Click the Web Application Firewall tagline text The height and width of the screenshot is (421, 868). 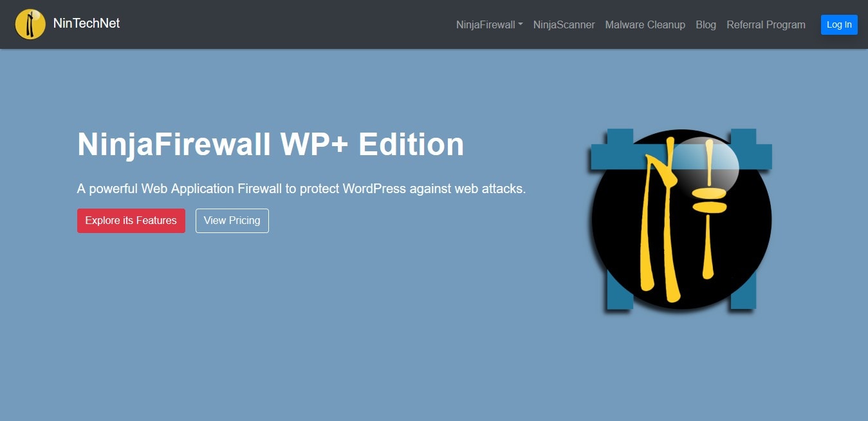(301, 189)
